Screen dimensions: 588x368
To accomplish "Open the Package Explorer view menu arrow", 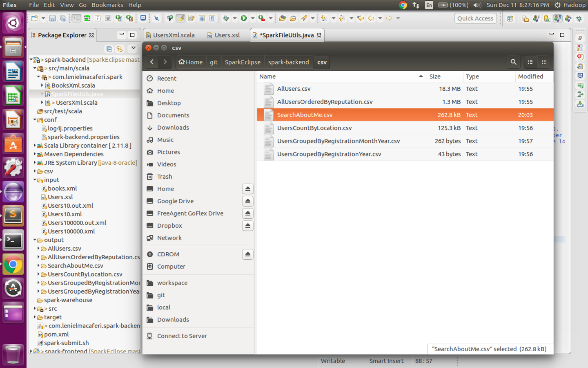I will pos(133,49).
